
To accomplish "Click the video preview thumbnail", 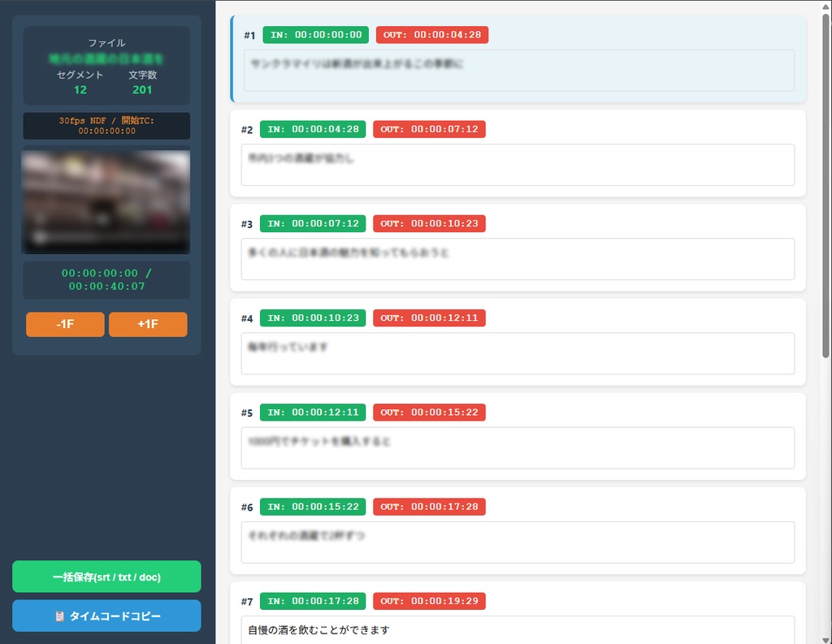I will tap(106, 201).
